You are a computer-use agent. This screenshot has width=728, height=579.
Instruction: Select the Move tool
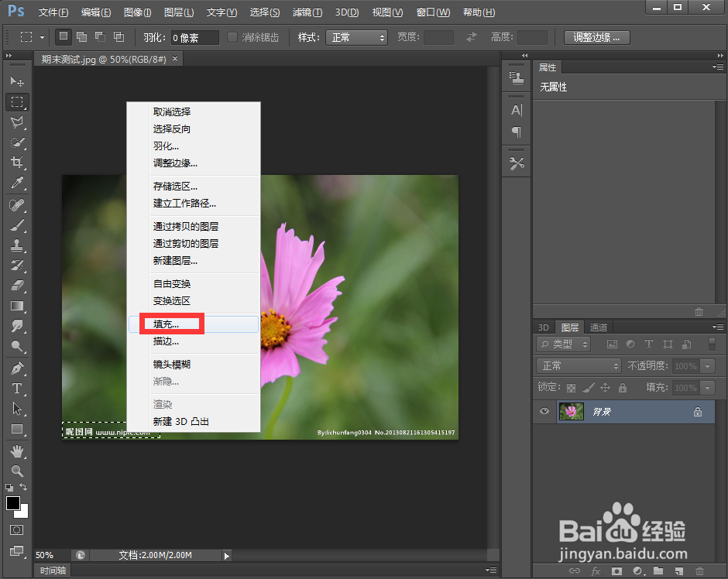(18, 81)
